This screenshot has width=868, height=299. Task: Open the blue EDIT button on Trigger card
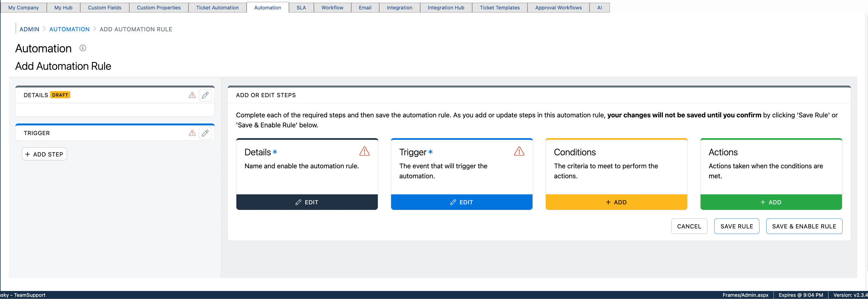tap(462, 202)
